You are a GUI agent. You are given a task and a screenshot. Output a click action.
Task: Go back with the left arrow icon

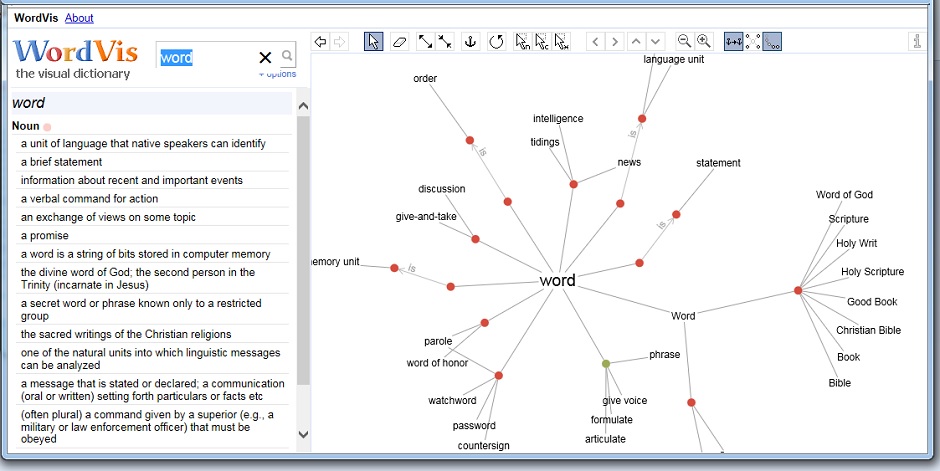pos(320,41)
